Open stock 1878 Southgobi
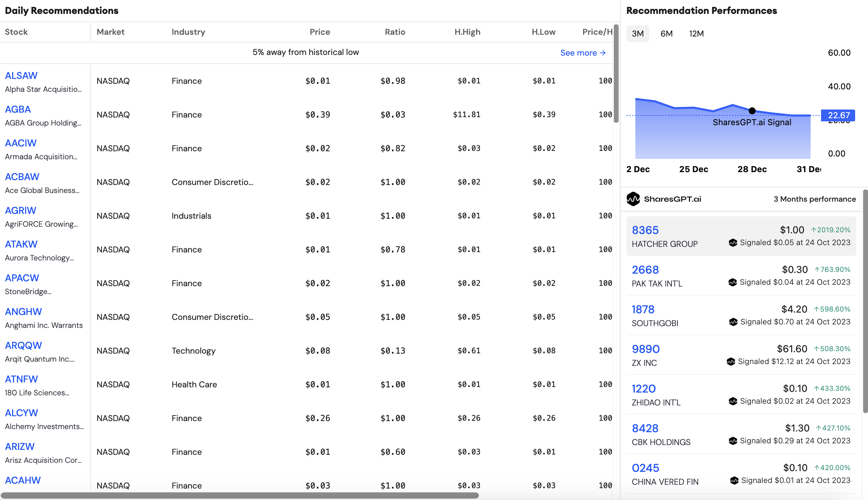868x500 pixels. click(x=643, y=309)
